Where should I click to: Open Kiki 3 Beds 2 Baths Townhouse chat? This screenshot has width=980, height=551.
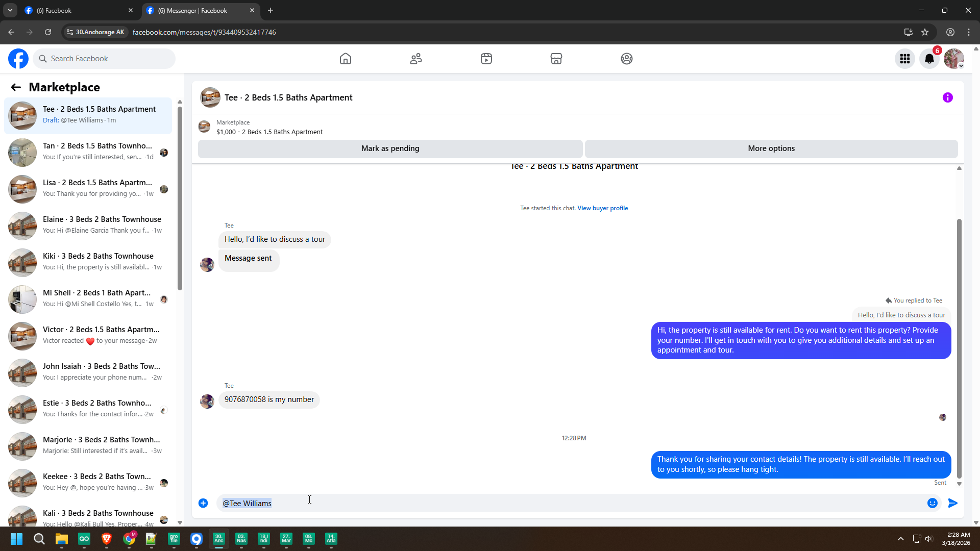click(88, 262)
